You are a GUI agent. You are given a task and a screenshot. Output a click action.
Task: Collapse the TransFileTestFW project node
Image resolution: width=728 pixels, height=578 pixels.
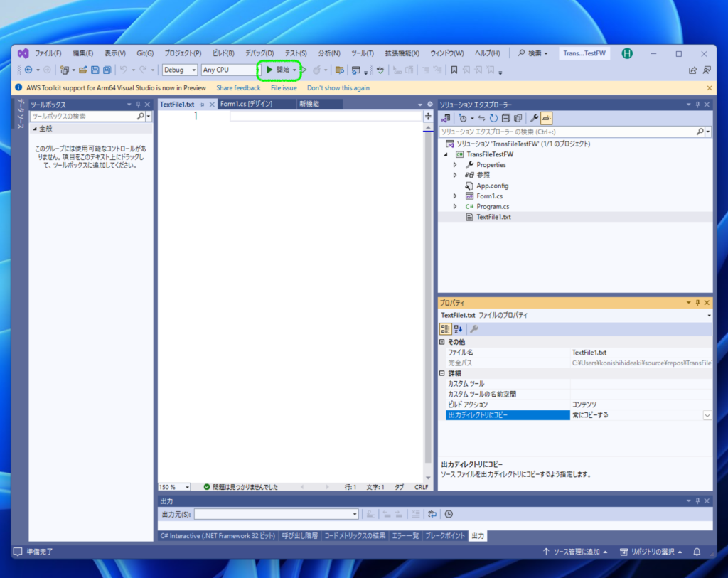(x=446, y=154)
